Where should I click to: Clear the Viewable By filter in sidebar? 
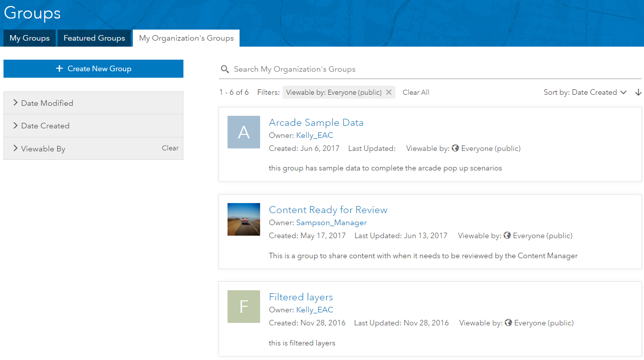170,148
